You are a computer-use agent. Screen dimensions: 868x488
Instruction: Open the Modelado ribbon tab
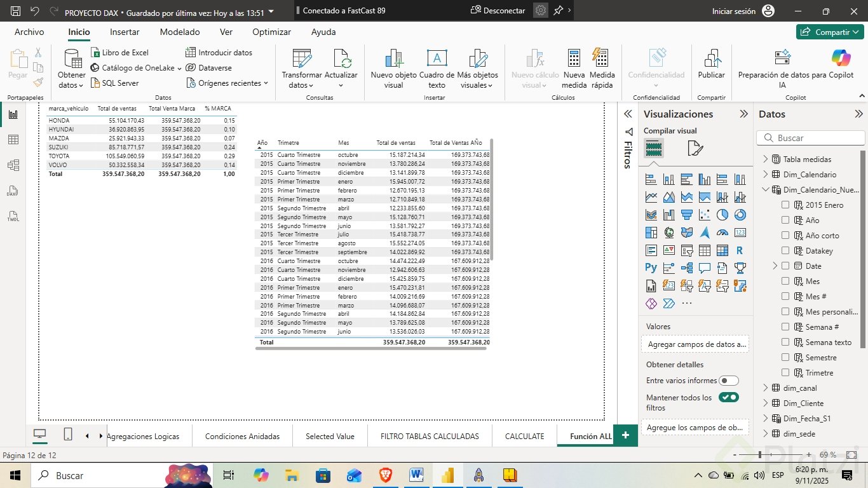click(x=180, y=32)
